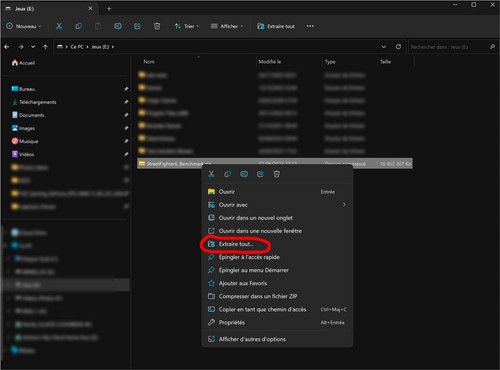Click the scissors icon in the context menu
500x370 pixels.
click(211, 174)
